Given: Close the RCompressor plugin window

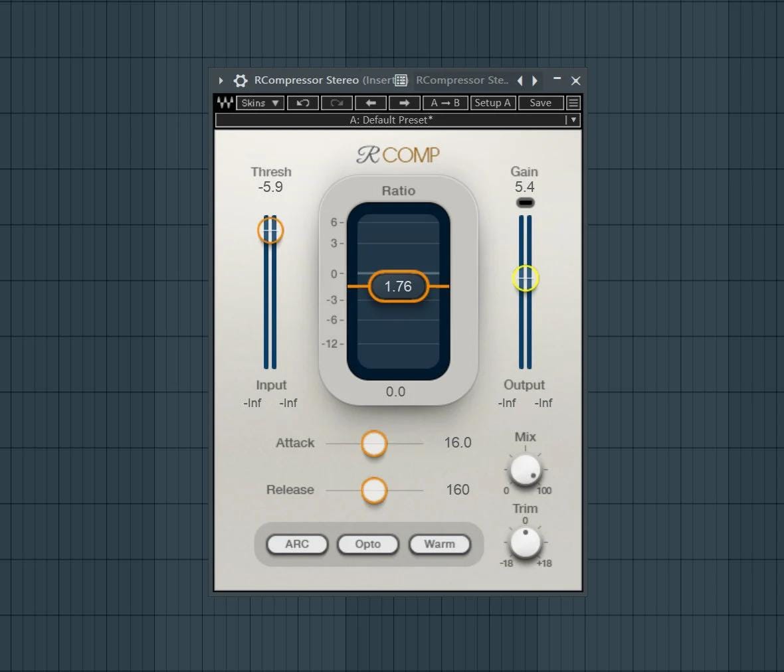Looking at the screenshot, I should coord(575,80).
